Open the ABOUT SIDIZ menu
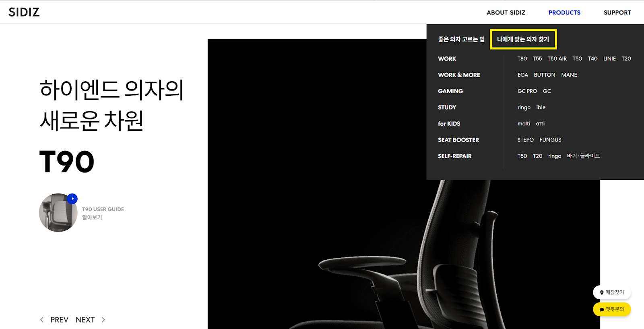Screen dimensions: 644x329 click(506, 12)
